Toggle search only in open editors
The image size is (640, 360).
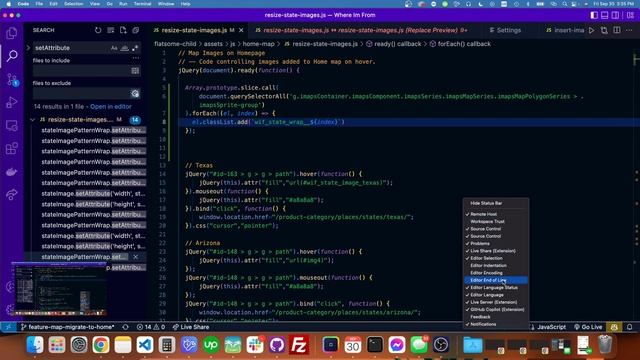[x=135, y=71]
